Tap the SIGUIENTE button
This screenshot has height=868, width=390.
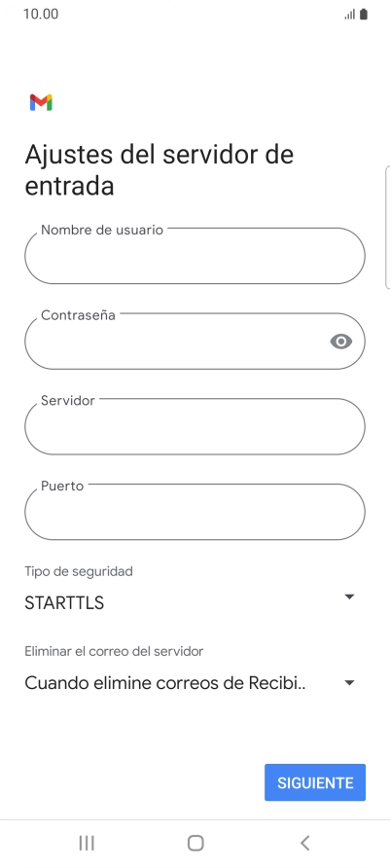315,782
